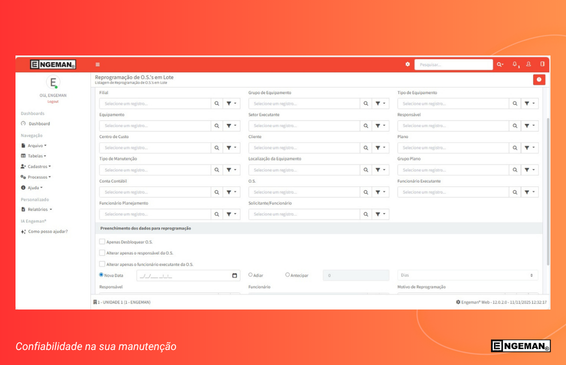The width and height of the screenshot is (566, 365).
Task: Click the Logout link under user name
Action: [x=53, y=102]
